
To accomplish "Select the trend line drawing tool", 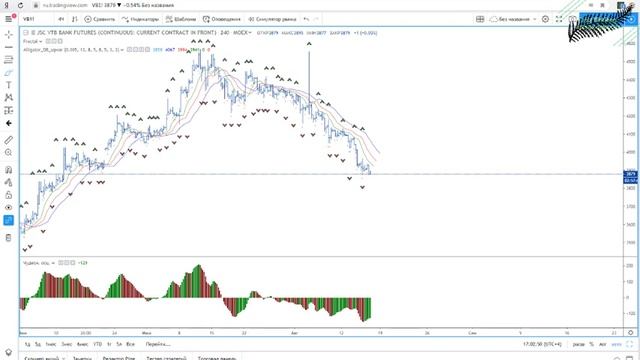I will pyautogui.click(x=8, y=47).
